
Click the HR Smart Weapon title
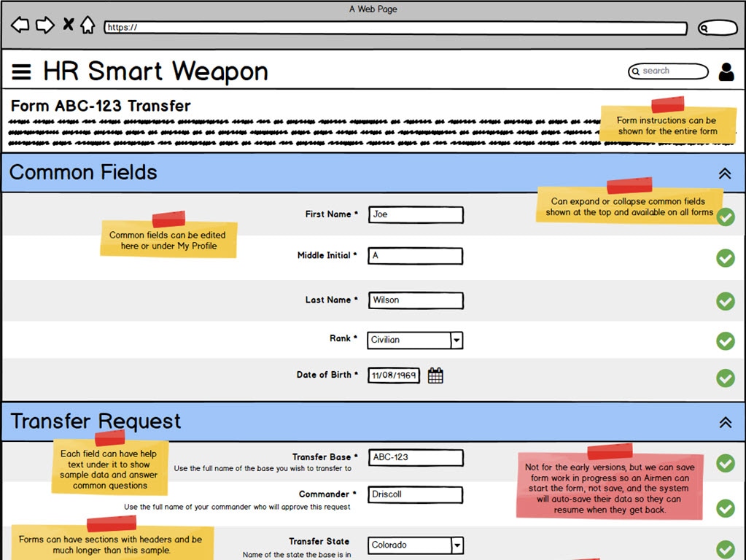(155, 71)
